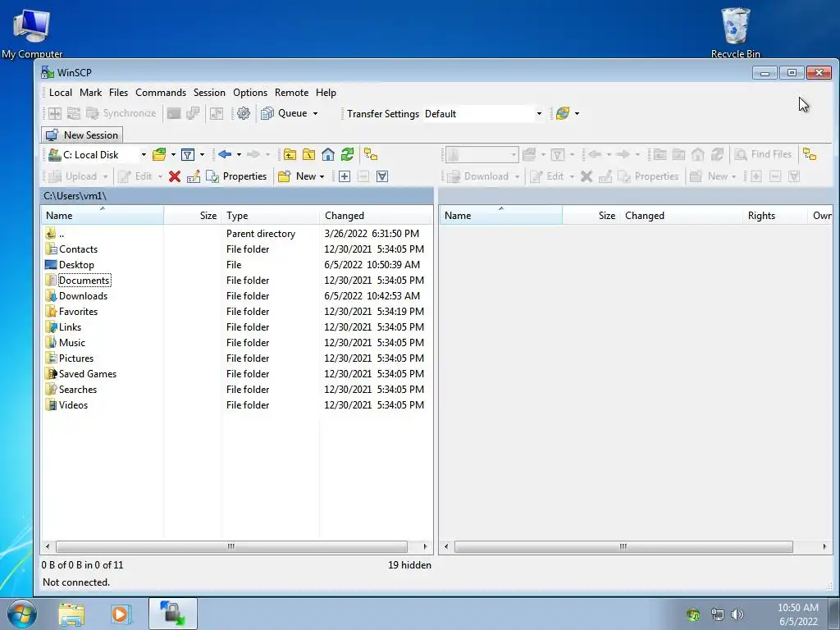This screenshot has width=840, height=630.
Task: Expand the open directory dropdown arrow
Action: click(173, 155)
